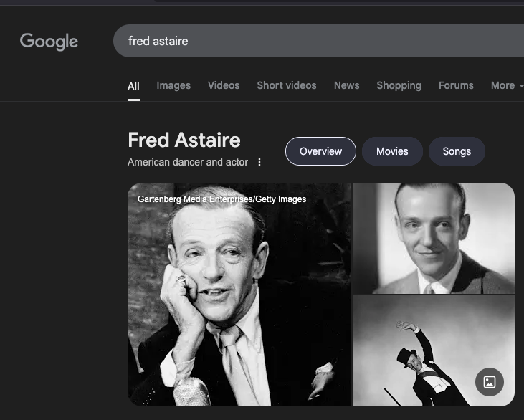Select the Forums tab

(x=456, y=85)
